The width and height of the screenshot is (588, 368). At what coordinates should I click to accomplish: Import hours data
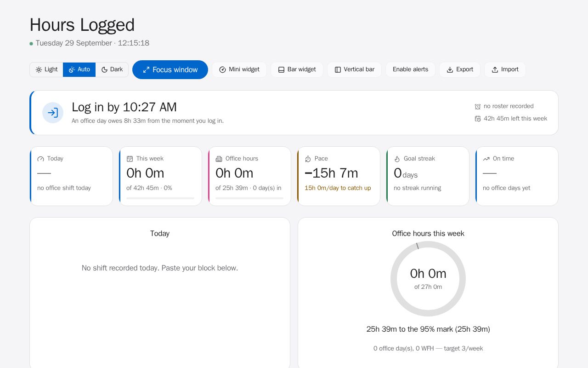coord(505,69)
